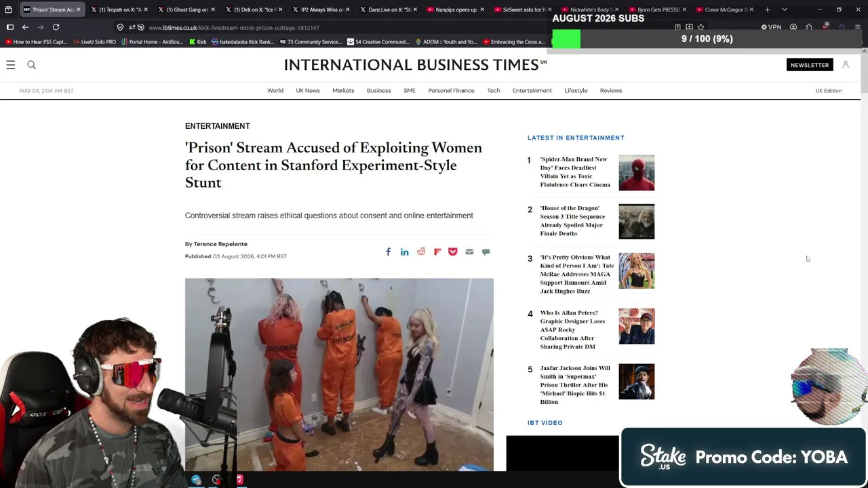Read the Jaafar Jackson Supermax story

point(575,385)
